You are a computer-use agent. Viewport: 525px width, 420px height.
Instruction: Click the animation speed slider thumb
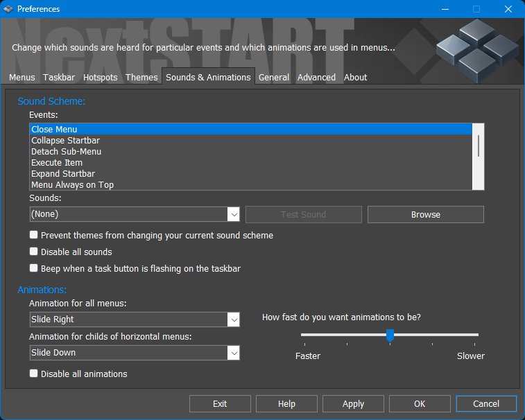tap(390, 335)
